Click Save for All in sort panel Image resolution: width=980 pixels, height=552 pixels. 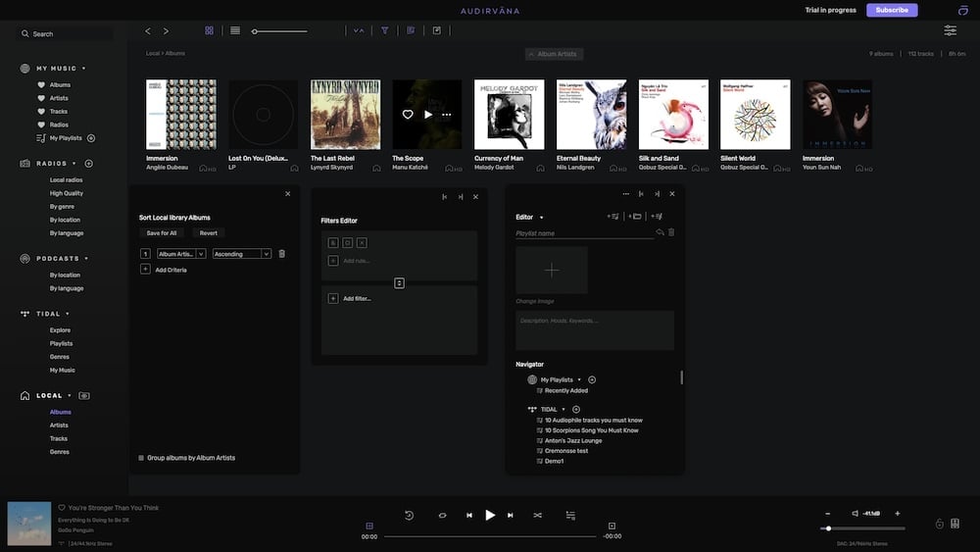click(x=162, y=233)
